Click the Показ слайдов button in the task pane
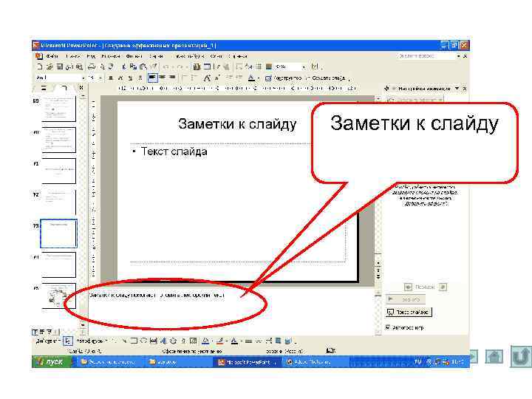 pyautogui.click(x=409, y=312)
